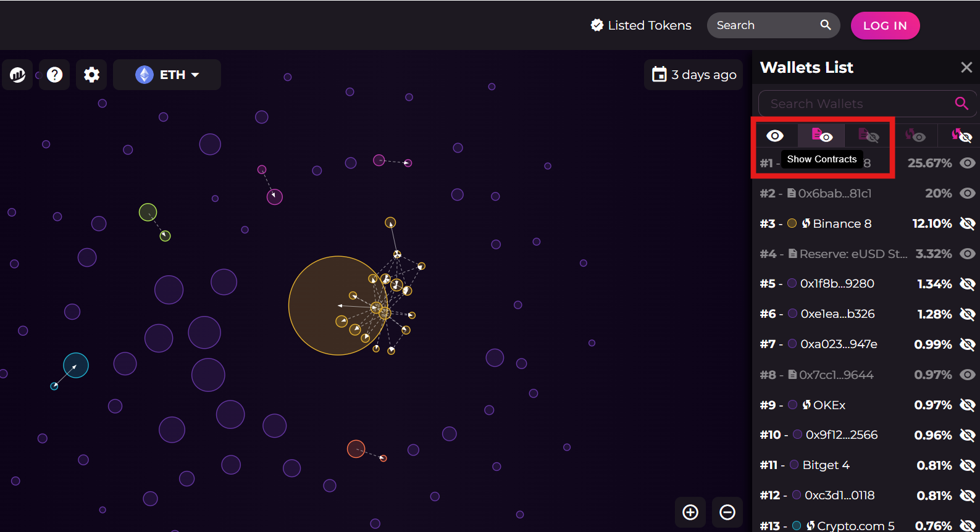Open the '3 days ago' date selector

(693, 75)
